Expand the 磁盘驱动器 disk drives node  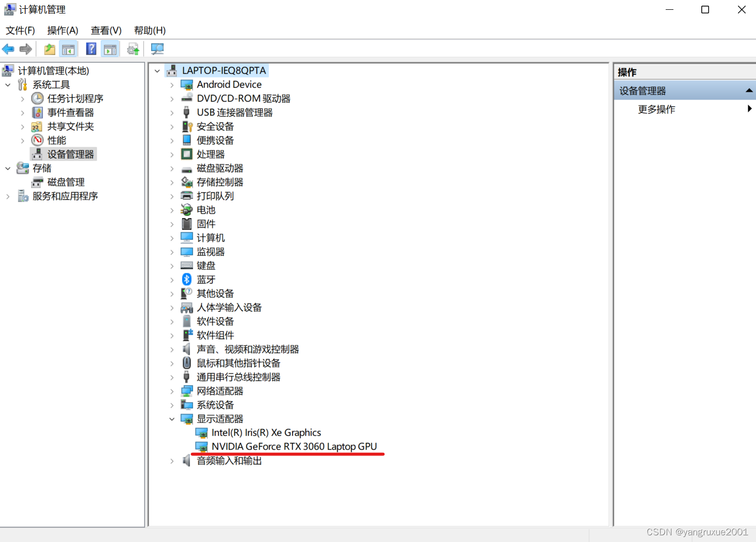[x=172, y=168]
